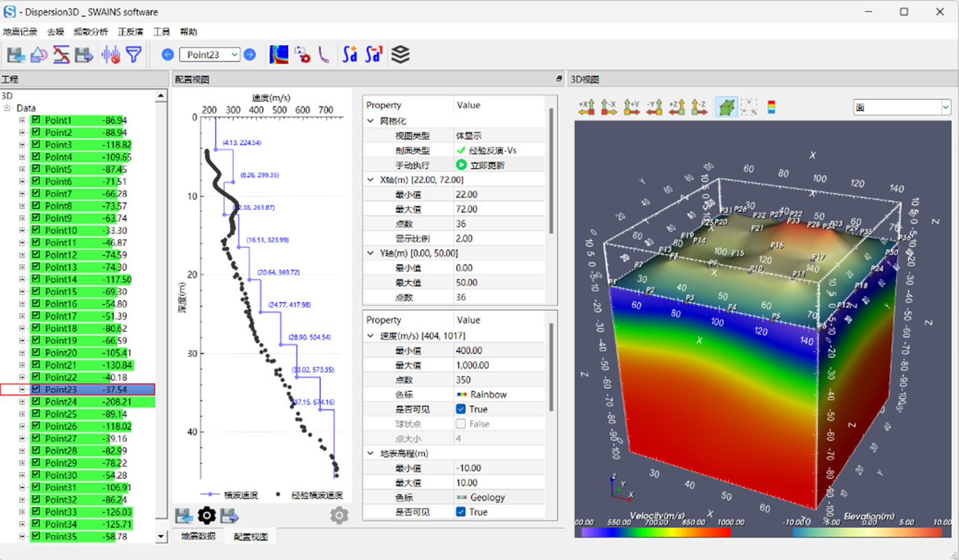This screenshot has width=959, height=560.
Task: Set 3D view to +Y direction
Action: pyautogui.click(x=632, y=107)
